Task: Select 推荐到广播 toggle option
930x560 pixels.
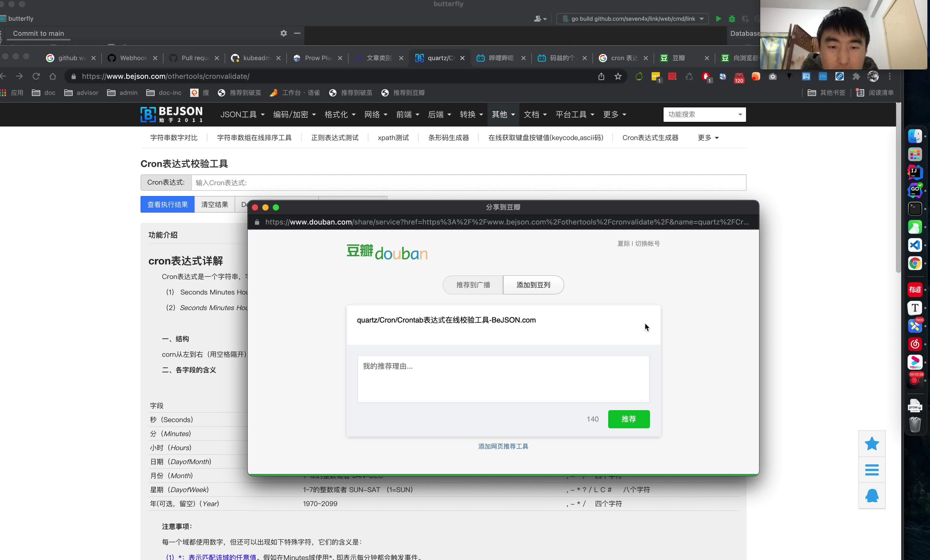Action: click(x=473, y=285)
